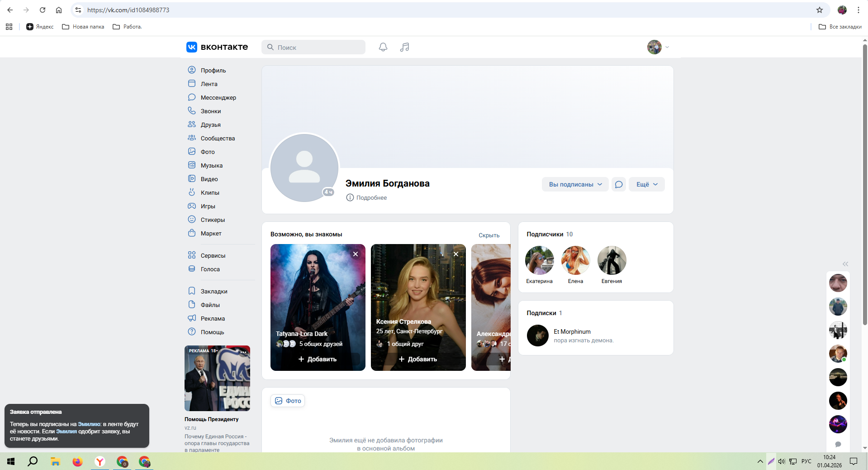
Task: Open the account menu arrow in header
Action: click(667, 47)
